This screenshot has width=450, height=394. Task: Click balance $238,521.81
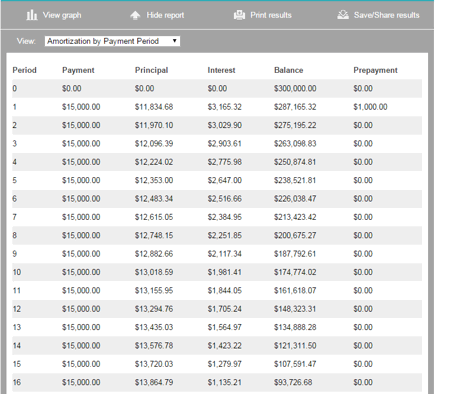coord(295,180)
